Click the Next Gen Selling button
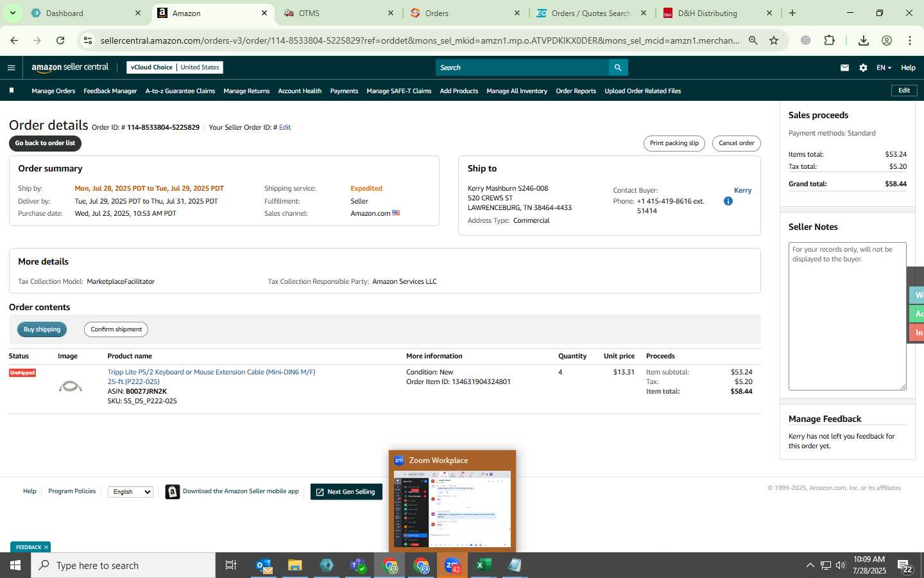 346,492
